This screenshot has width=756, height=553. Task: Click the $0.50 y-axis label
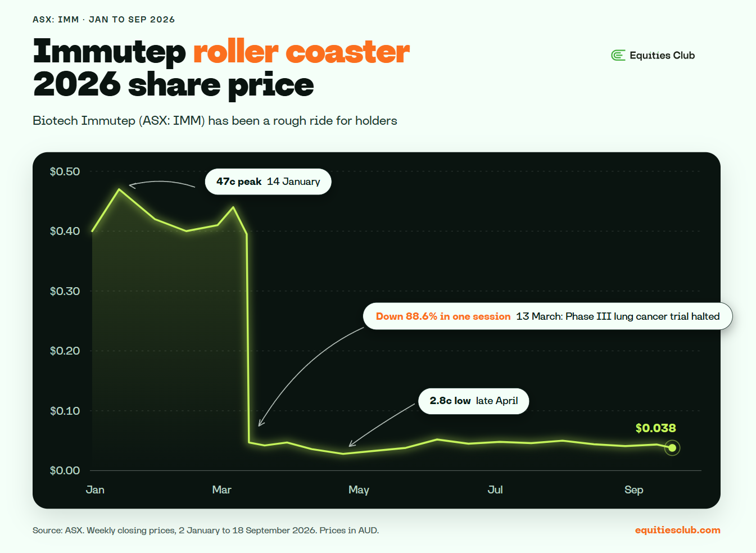click(65, 171)
